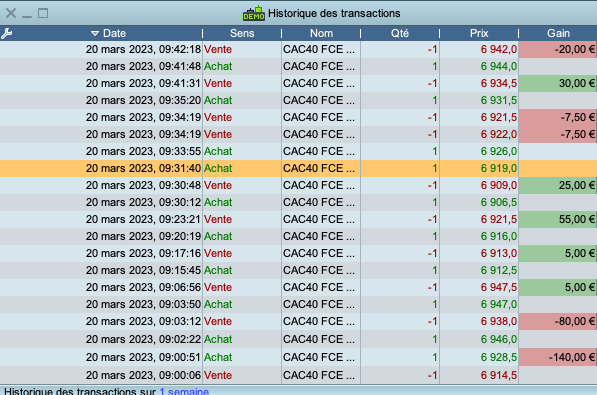
Task: Minimize the transactions history window
Action: pyautogui.click(x=27, y=16)
